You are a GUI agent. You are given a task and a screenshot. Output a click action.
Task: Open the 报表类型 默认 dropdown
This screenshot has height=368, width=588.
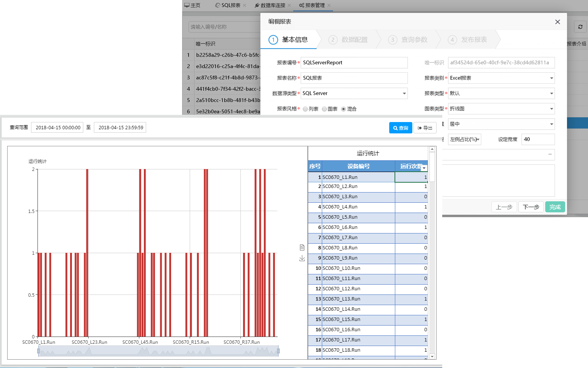pos(501,93)
